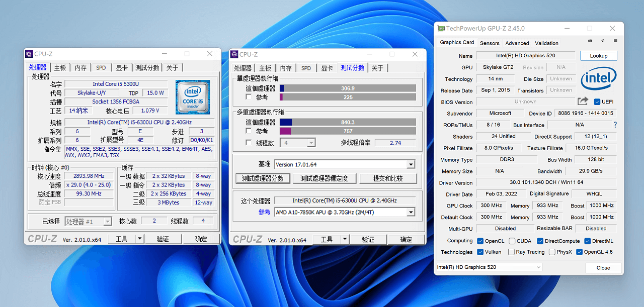Open the Validation tab in GPU-Z

pos(547,43)
